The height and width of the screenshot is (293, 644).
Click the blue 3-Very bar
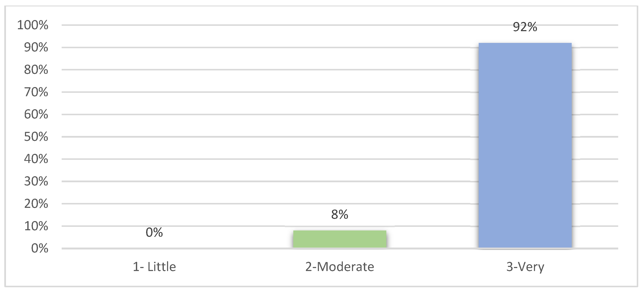coord(525,146)
